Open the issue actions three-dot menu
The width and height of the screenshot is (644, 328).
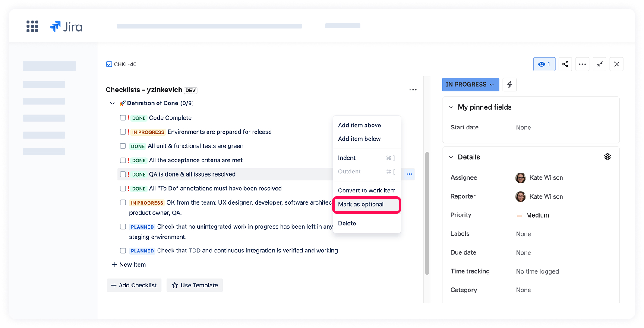[x=582, y=64]
